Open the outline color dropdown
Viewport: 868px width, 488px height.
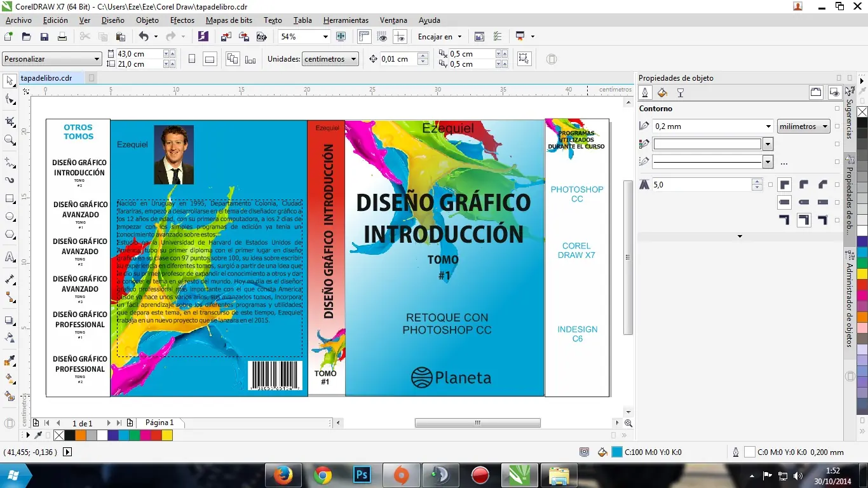768,144
